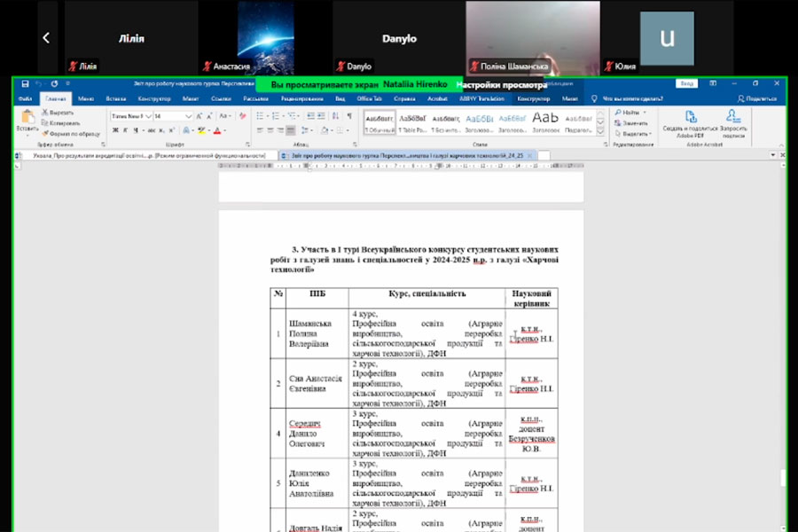Activate Format Painter (Формат по образцу)
The image size is (798, 532).
click(x=70, y=133)
